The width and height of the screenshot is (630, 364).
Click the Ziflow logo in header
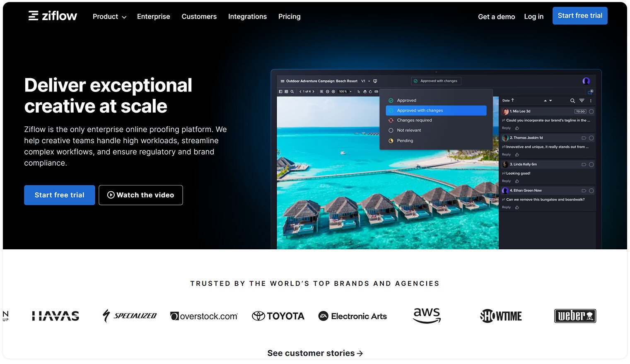(53, 16)
